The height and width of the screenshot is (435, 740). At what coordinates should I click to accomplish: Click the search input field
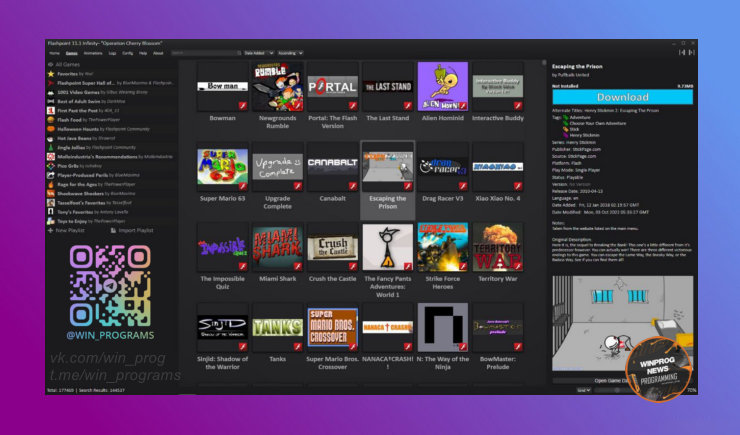(206, 53)
